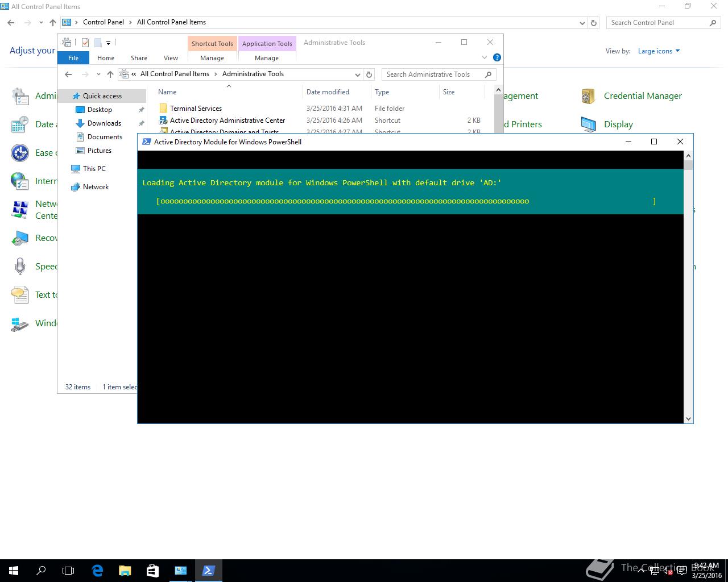Open taskbar search magnifier
The height and width of the screenshot is (582, 728).
pos(41,571)
